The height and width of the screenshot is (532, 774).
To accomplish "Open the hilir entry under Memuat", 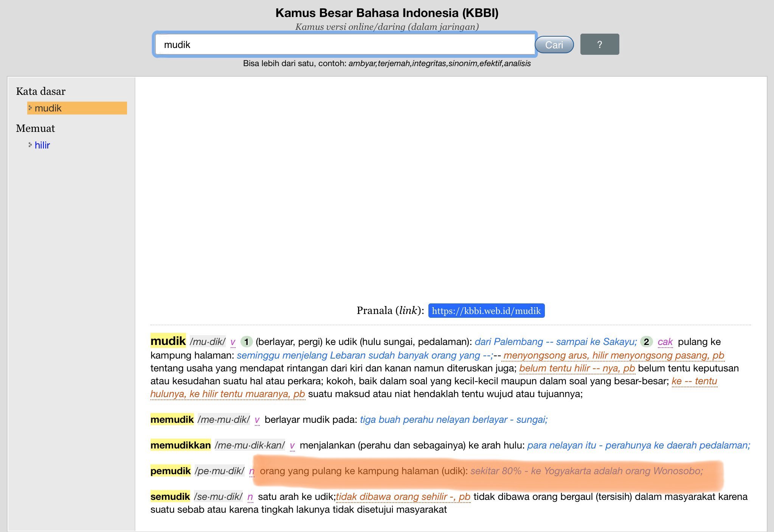I will 42,145.
